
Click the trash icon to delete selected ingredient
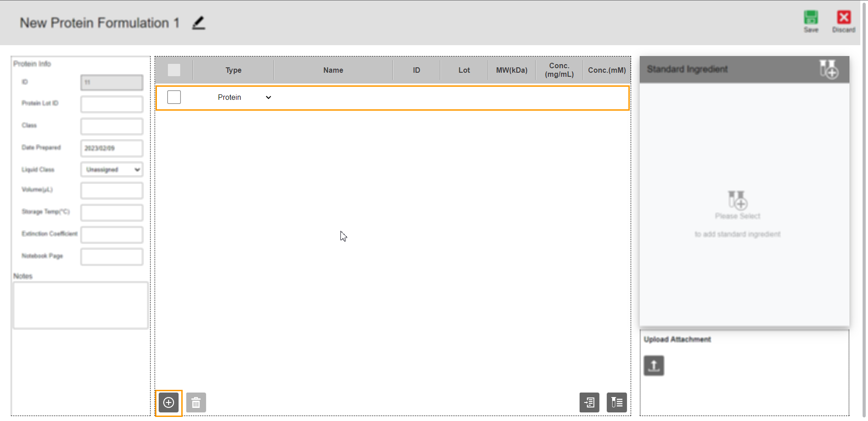(x=196, y=402)
